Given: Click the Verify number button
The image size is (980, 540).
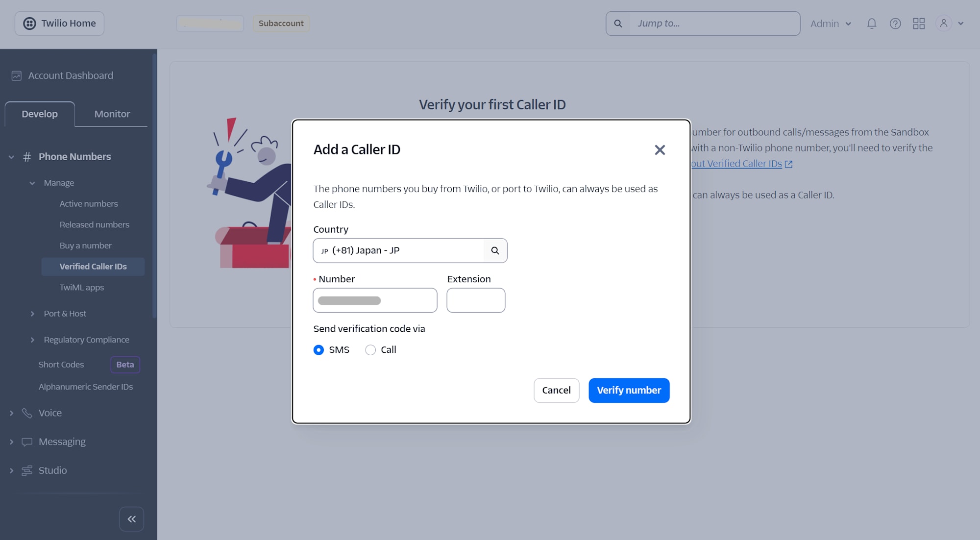Looking at the screenshot, I should 629,391.
